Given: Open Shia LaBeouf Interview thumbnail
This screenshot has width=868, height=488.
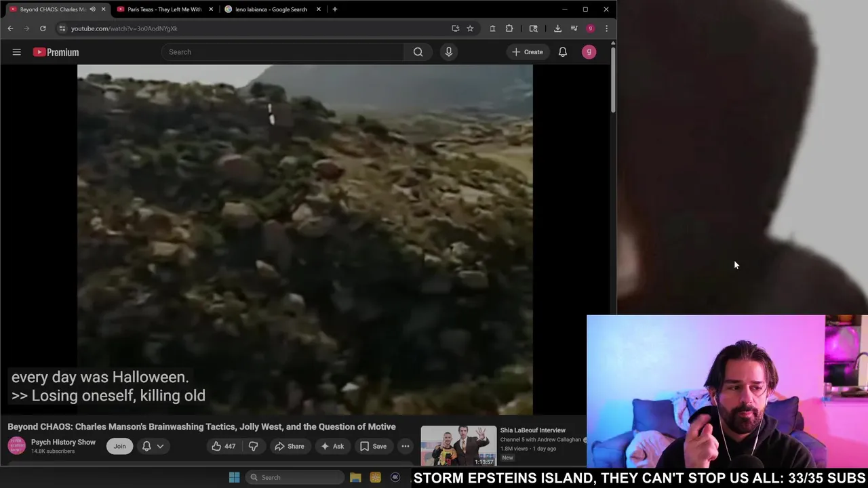Looking at the screenshot, I should (458, 445).
